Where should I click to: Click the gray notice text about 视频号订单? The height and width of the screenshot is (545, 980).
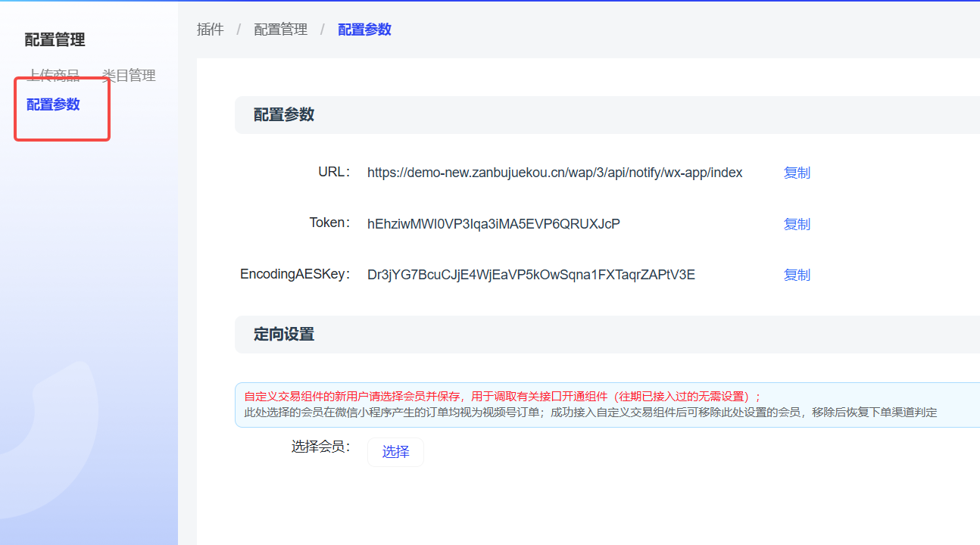click(590, 413)
